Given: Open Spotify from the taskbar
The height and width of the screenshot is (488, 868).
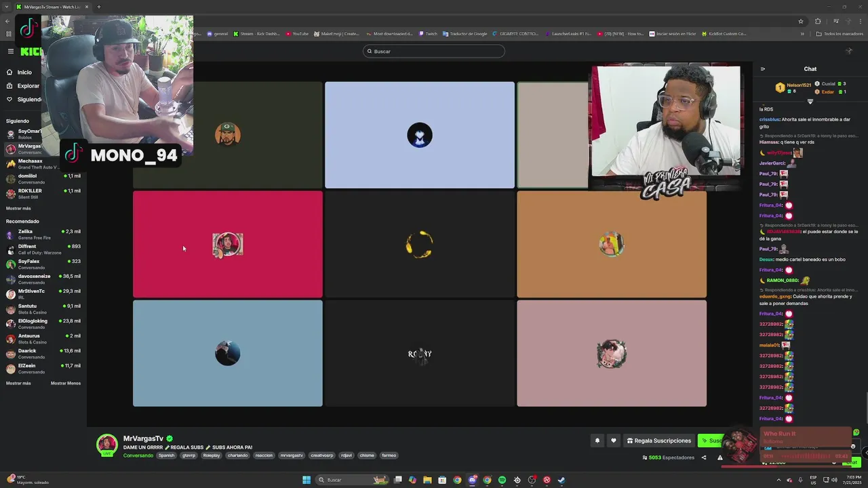Looking at the screenshot, I should 502,480.
